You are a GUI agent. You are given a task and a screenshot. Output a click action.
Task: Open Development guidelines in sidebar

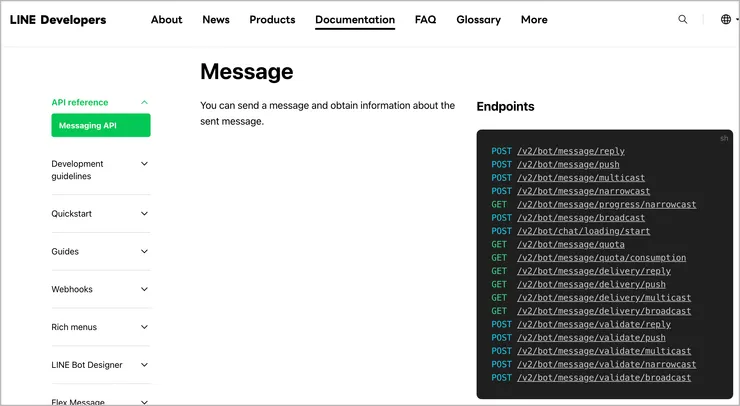coord(77,170)
